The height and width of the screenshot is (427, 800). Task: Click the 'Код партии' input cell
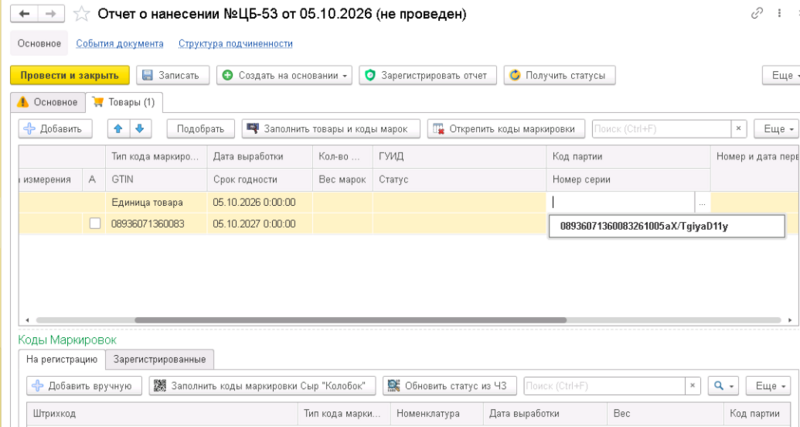[621, 203]
